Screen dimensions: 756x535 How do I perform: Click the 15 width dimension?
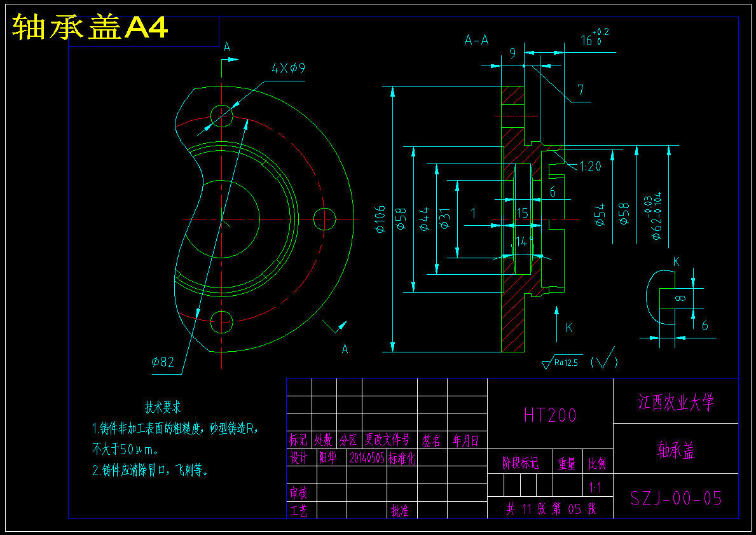522,212
